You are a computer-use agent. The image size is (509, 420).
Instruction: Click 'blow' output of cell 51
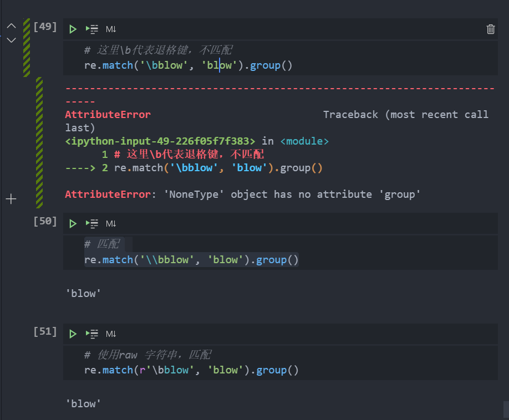[x=83, y=404]
